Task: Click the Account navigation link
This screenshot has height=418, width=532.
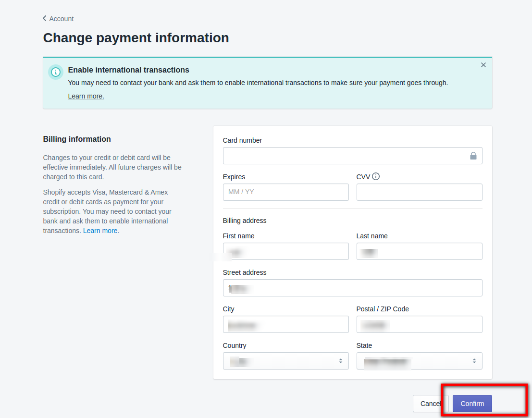Action: (62, 19)
